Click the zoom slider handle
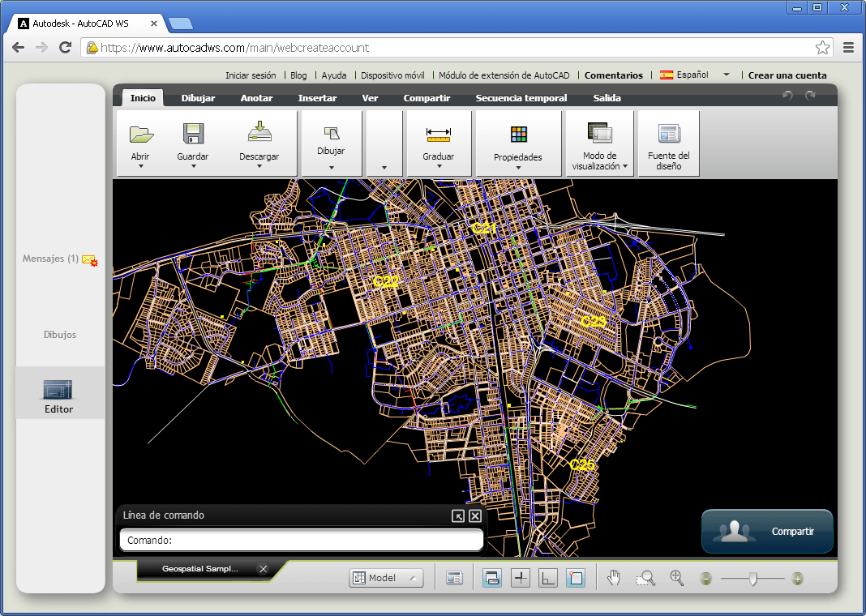 (x=752, y=579)
